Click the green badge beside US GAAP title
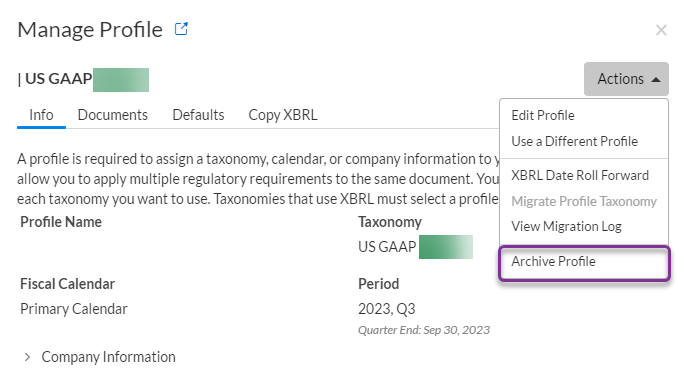 point(121,80)
